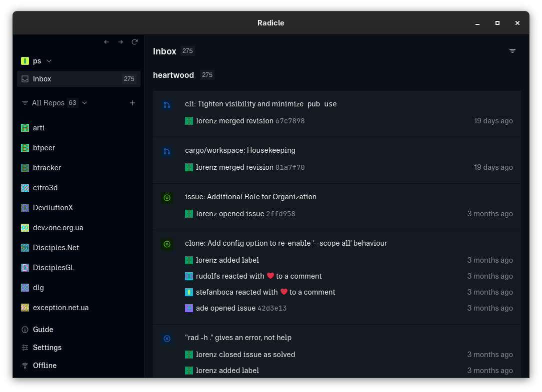The width and height of the screenshot is (542, 392).
Task: Go forward with the right arrow icon
Action: pyautogui.click(x=120, y=42)
